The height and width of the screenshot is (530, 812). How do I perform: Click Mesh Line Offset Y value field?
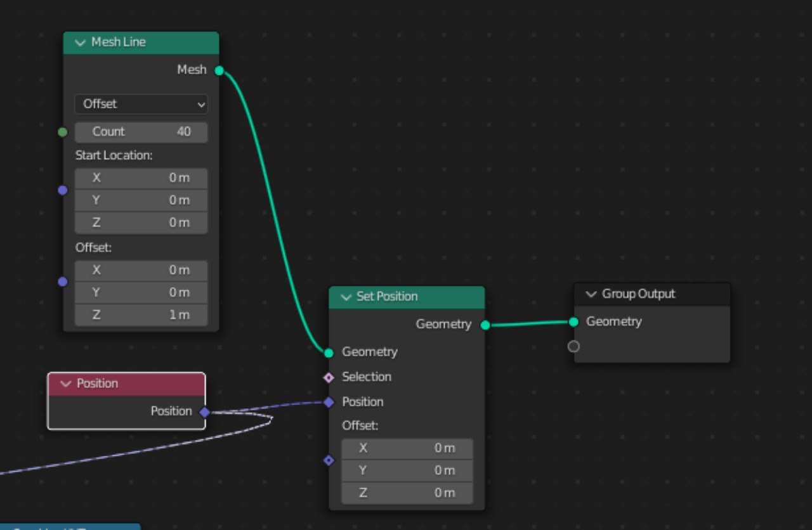(x=141, y=292)
